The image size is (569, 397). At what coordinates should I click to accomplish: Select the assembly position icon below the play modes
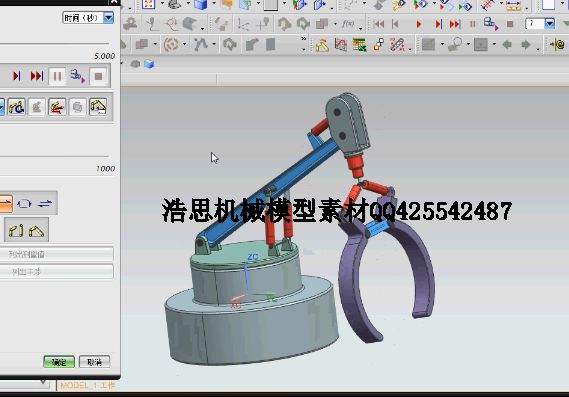click(36, 230)
